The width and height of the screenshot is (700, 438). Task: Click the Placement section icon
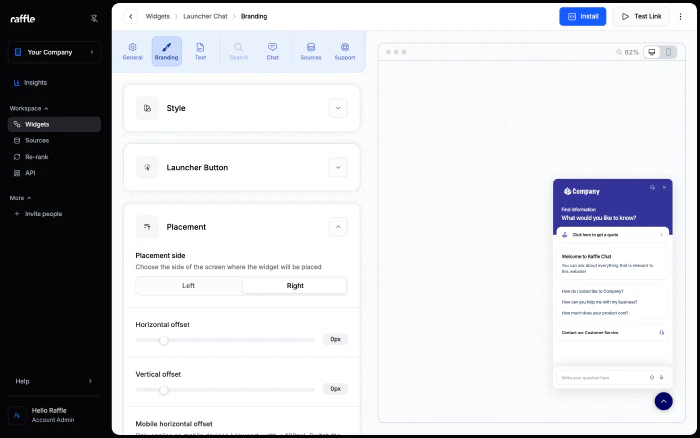click(x=147, y=227)
